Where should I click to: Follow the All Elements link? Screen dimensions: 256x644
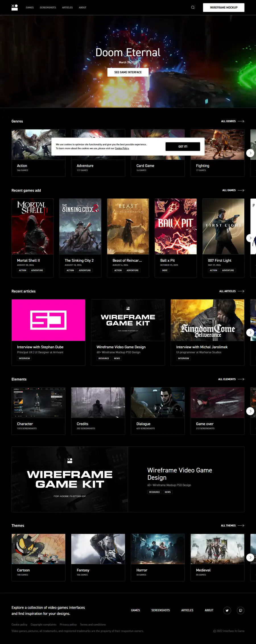click(231, 379)
